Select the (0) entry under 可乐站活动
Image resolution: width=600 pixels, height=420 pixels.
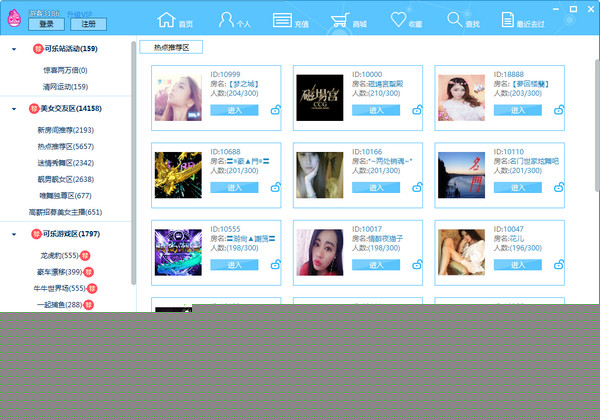(65, 70)
